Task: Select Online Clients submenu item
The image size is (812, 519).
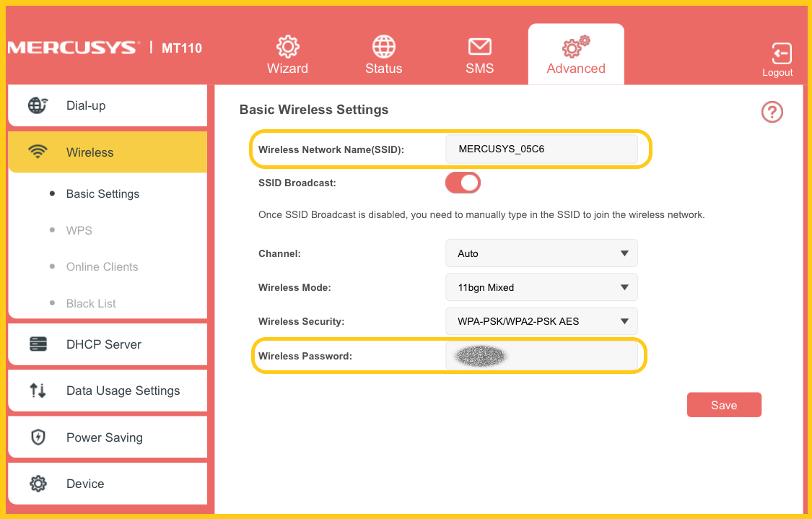Action: 102,266
